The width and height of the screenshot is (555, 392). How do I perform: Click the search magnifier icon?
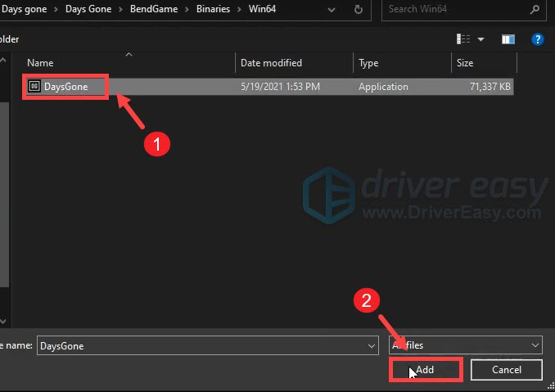point(535,10)
